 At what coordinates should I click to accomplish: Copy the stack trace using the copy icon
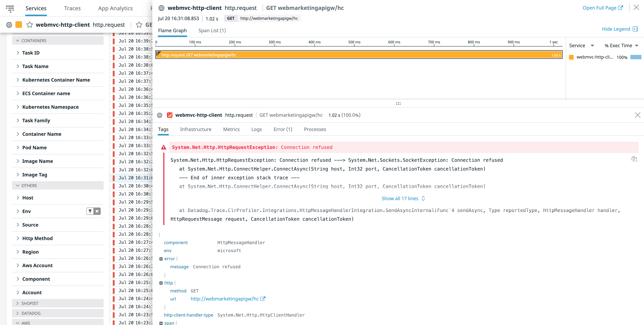tap(634, 159)
